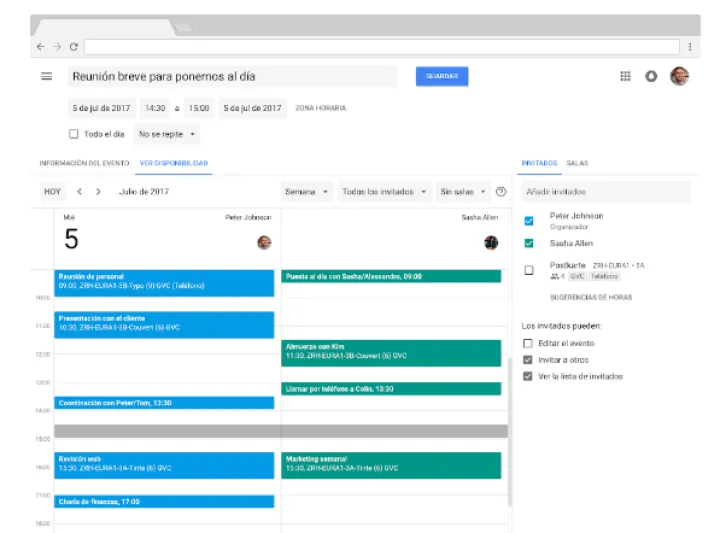Viewport: 720px width, 533px height.
Task: Enable the Todo el día checkbox
Action: pyautogui.click(x=73, y=134)
